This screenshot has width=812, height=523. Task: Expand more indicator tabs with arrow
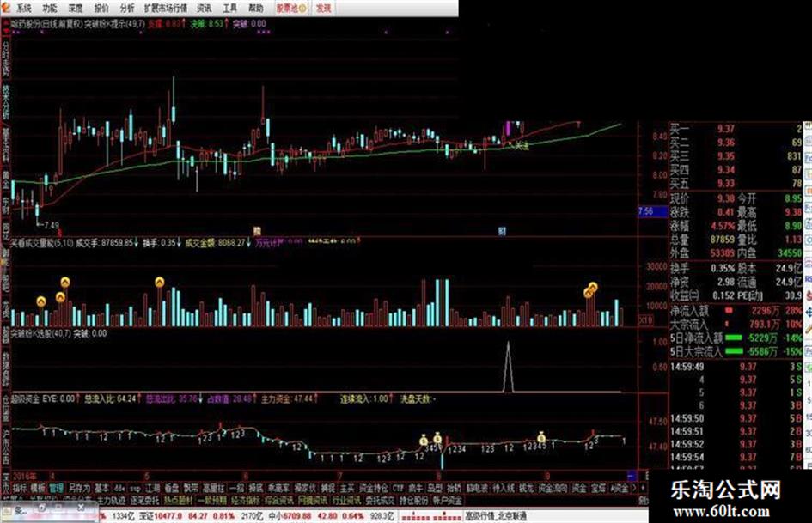coord(635,489)
